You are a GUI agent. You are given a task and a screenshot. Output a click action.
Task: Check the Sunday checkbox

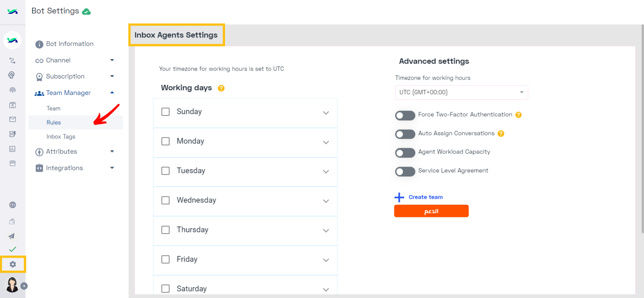(165, 112)
